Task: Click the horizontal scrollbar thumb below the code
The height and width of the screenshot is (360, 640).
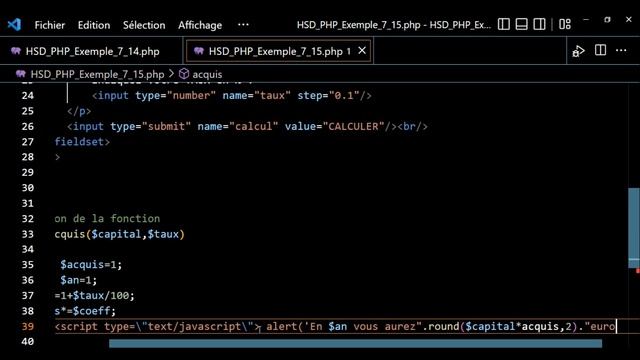Action: coord(355,344)
